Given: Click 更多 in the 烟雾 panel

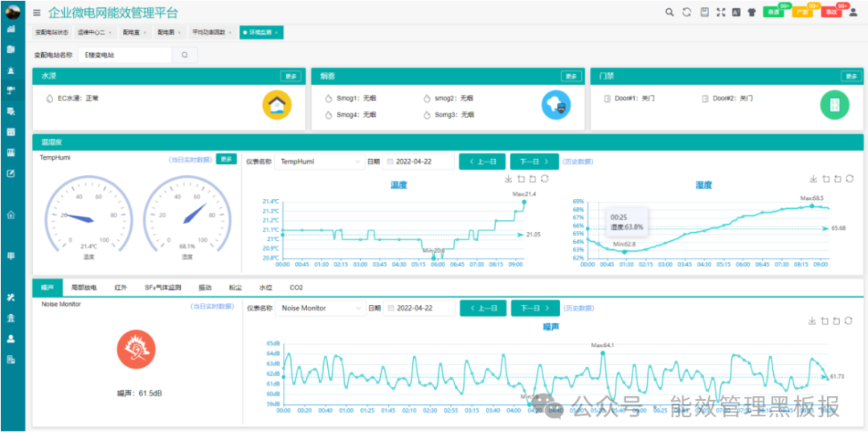Looking at the screenshot, I should pyautogui.click(x=571, y=76).
